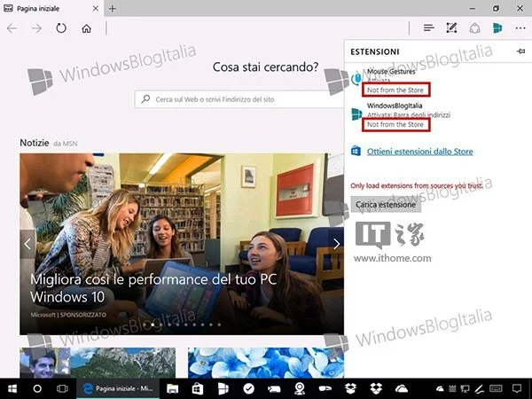Open the map pin app on taskbar
Screen dimensions: 532x399
coord(300,388)
